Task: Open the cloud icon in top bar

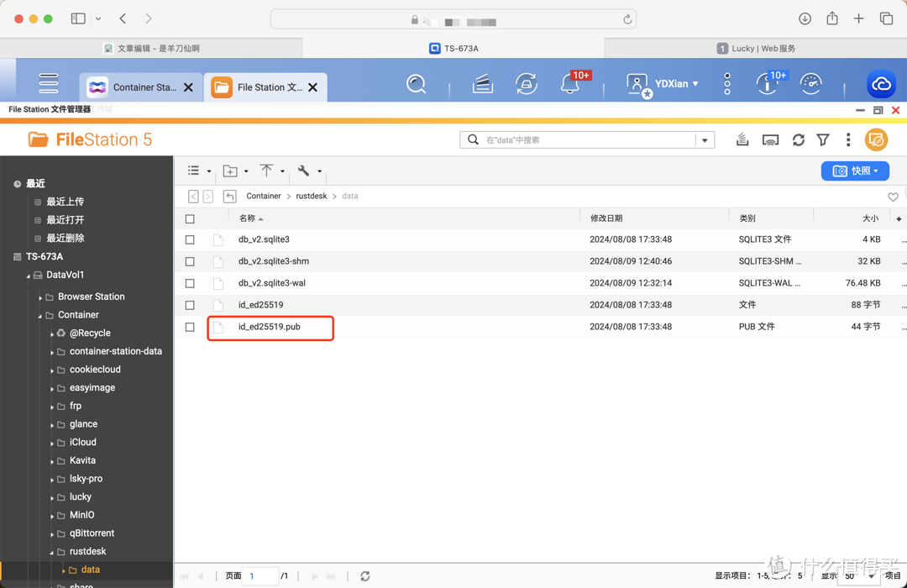Action: [881, 84]
